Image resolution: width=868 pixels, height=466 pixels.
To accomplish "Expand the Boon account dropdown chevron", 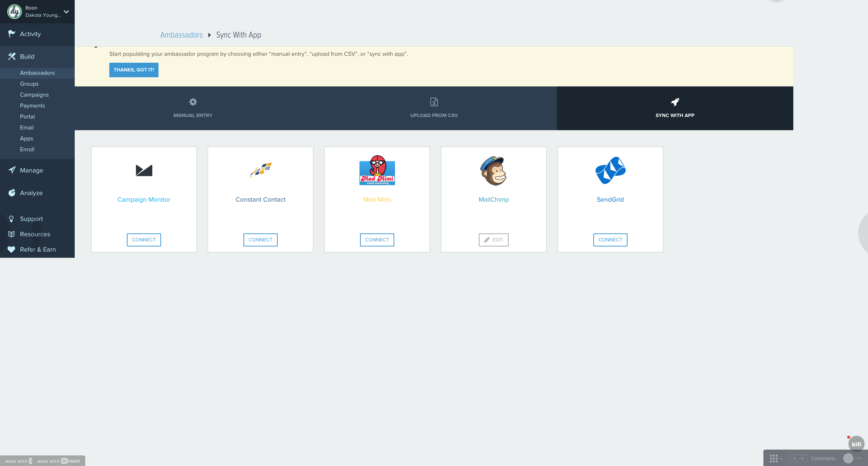I will (x=66, y=12).
